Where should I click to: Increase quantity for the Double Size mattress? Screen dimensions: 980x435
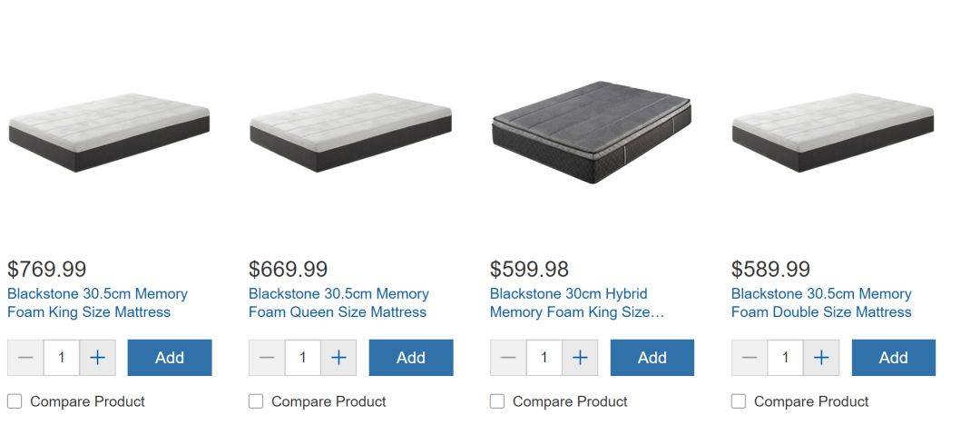[x=821, y=358]
